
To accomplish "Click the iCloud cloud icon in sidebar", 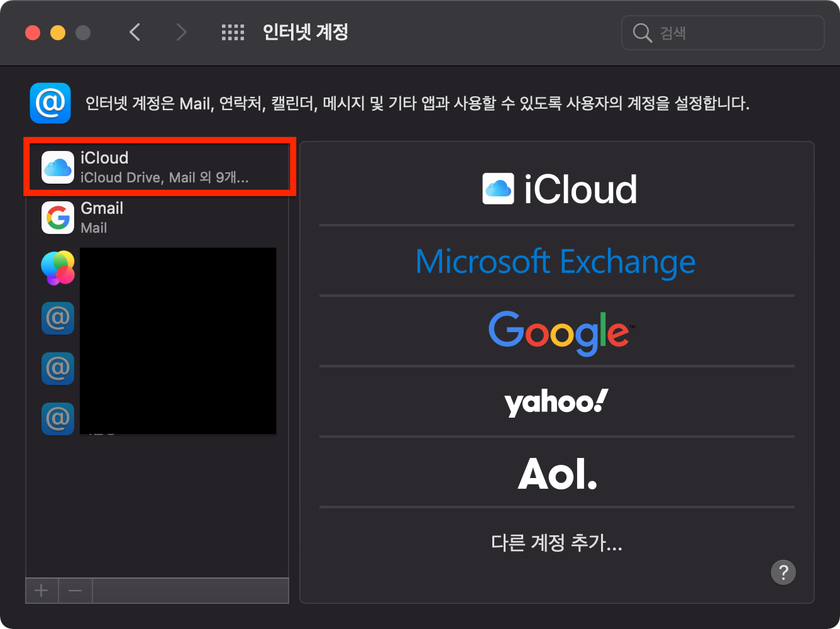I will click(x=58, y=167).
